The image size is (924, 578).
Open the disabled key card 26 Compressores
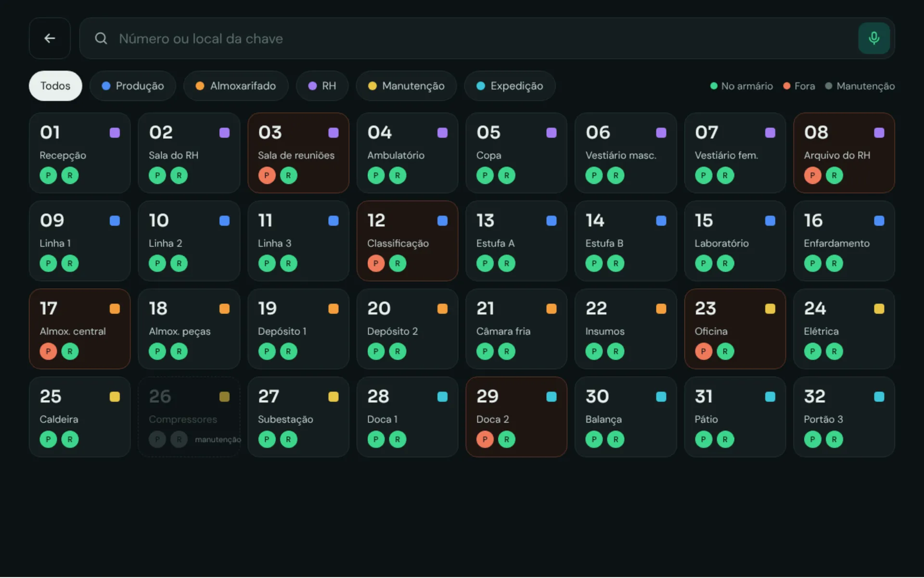[x=189, y=417]
